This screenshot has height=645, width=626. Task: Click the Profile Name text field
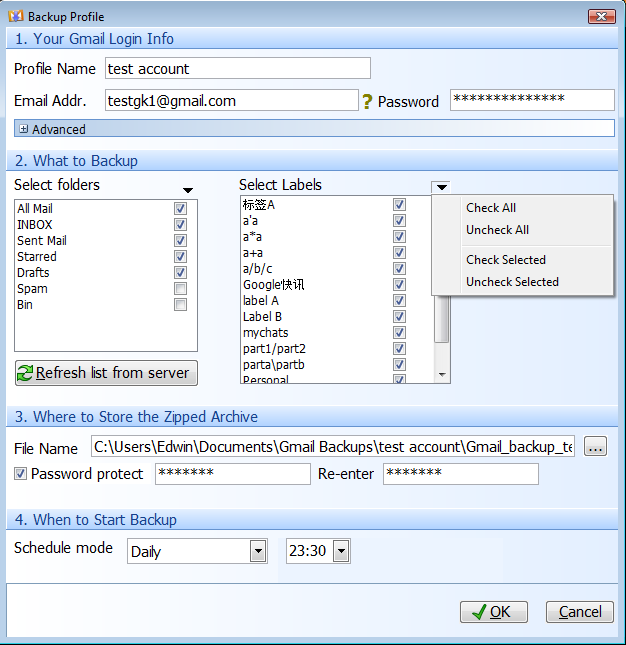pyautogui.click(x=237, y=69)
